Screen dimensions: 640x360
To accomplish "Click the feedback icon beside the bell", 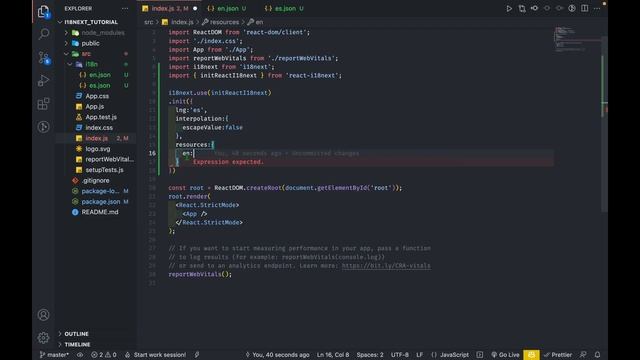I will coord(583,355).
